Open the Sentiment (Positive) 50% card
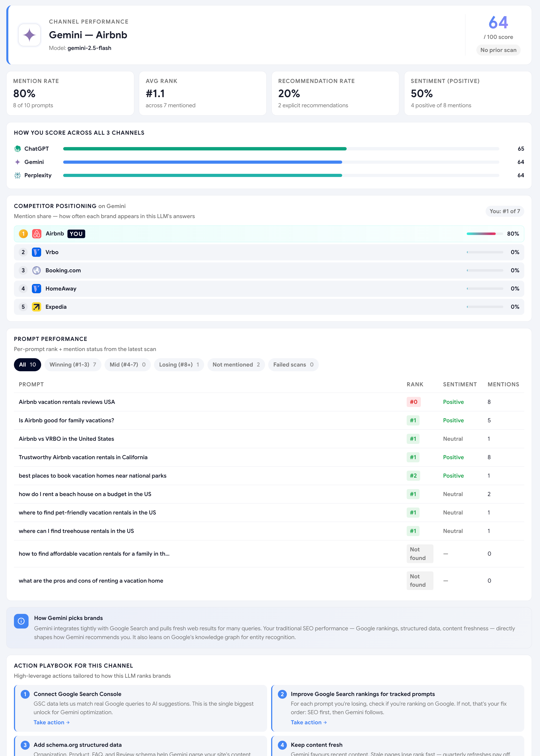540x756 pixels. [x=468, y=94]
